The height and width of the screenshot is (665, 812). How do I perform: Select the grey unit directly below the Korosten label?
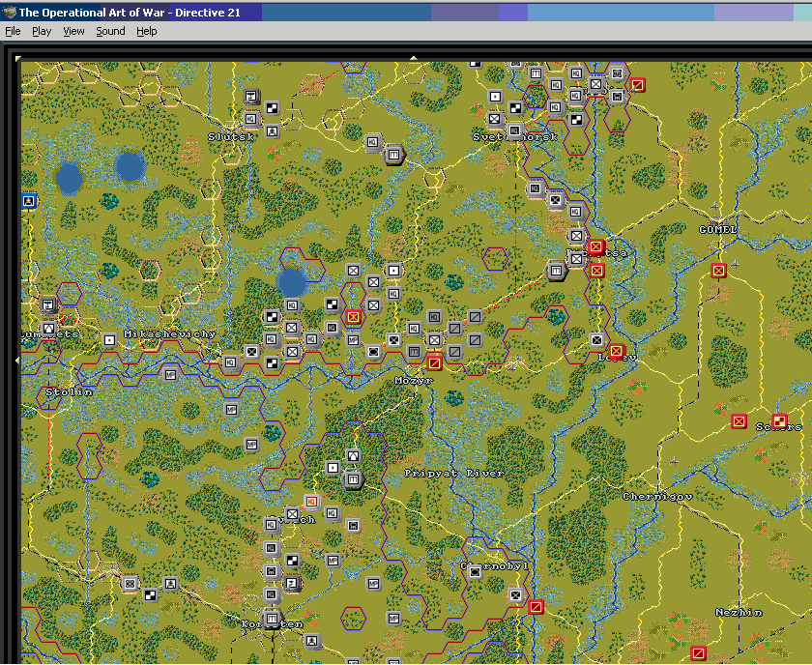coord(311,642)
